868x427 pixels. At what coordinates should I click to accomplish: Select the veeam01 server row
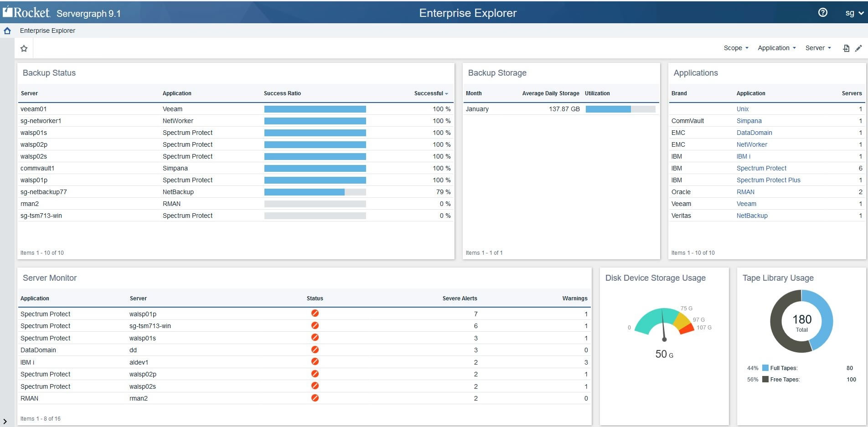[x=236, y=109]
